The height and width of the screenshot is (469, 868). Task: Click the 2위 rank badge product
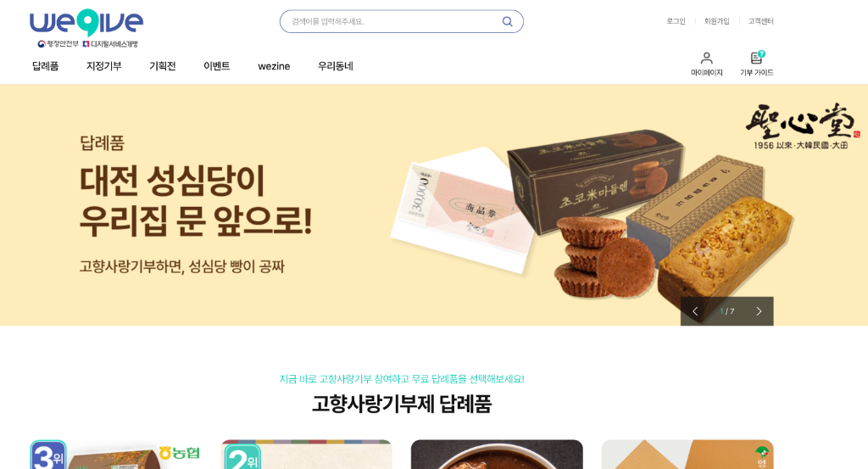pos(306,455)
